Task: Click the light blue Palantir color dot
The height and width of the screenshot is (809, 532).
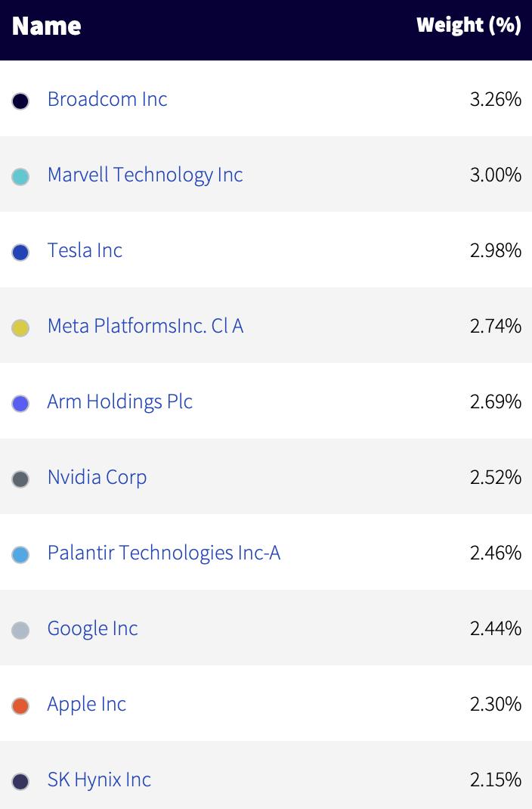Action: [20, 555]
